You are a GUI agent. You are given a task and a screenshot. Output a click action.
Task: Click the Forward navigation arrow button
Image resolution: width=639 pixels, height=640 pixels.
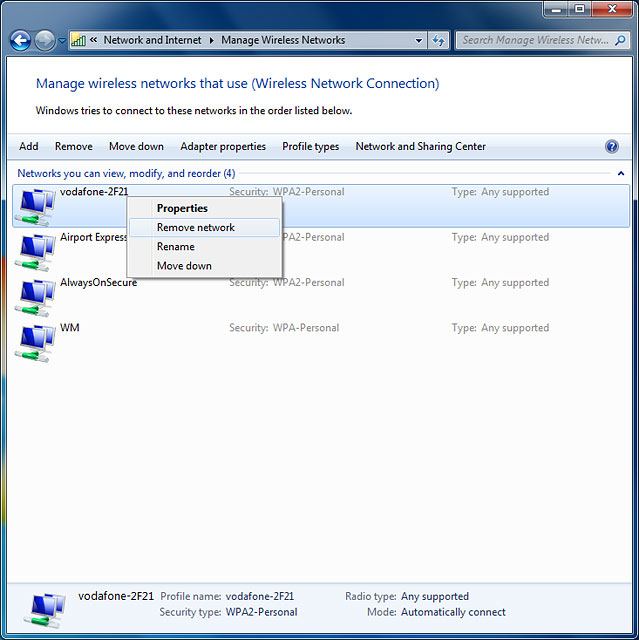pos(44,40)
